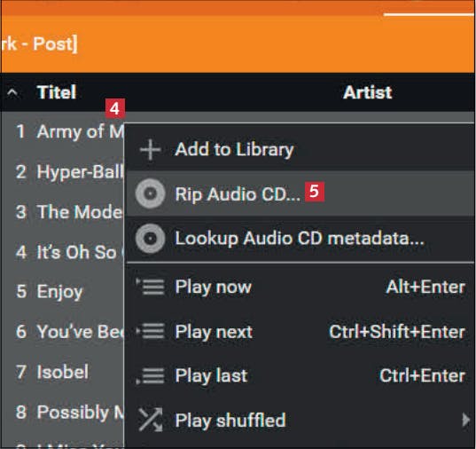Choose Play now with Alt+Enter shortcut

click(x=300, y=287)
